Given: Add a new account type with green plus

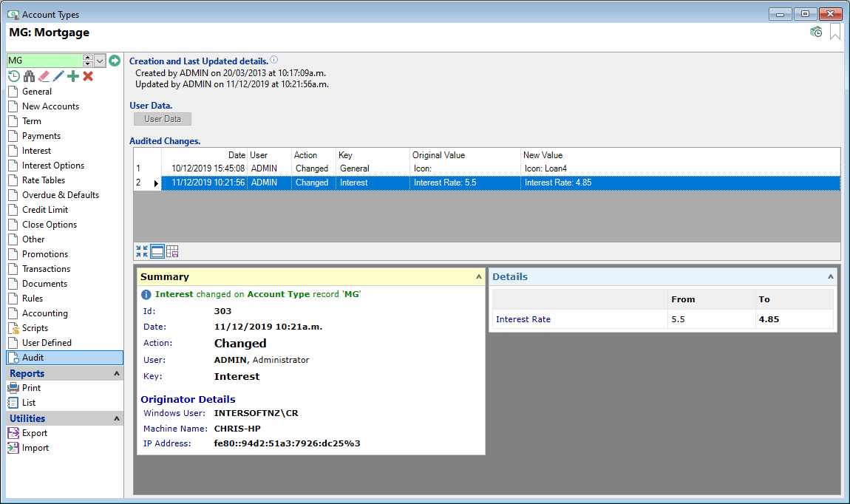Looking at the screenshot, I should click(x=73, y=76).
